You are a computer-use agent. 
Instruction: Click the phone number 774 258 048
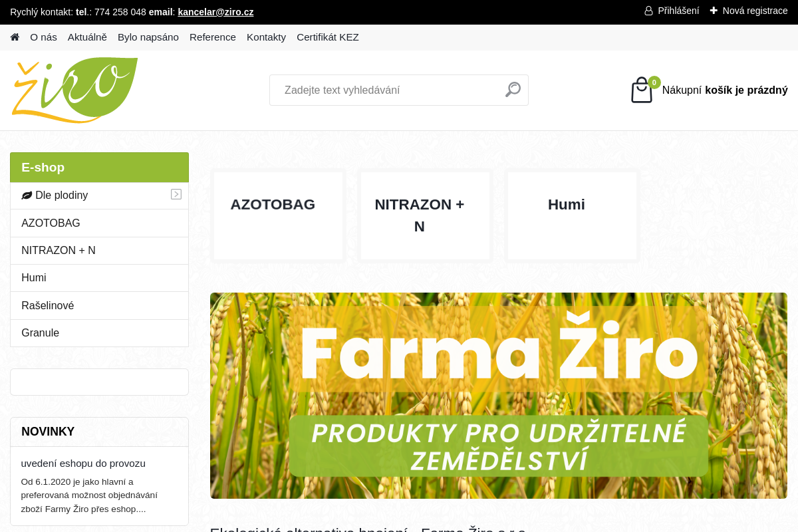(x=120, y=12)
